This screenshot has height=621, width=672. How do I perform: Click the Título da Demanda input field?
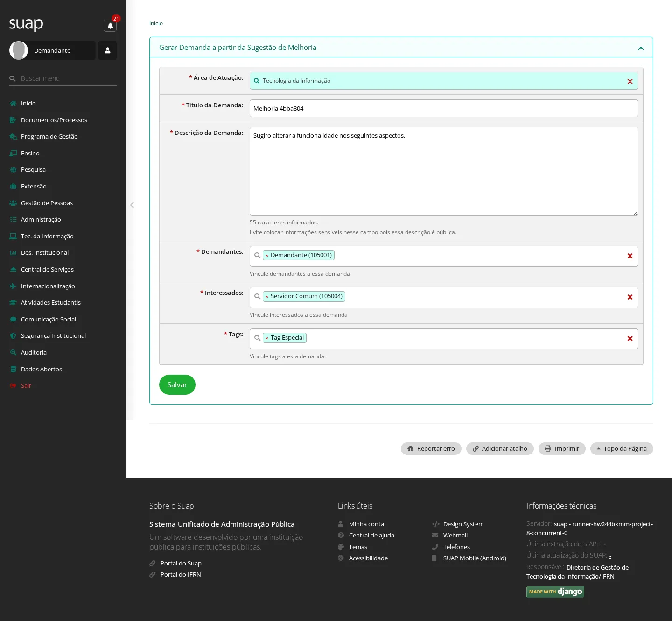pos(444,108)
